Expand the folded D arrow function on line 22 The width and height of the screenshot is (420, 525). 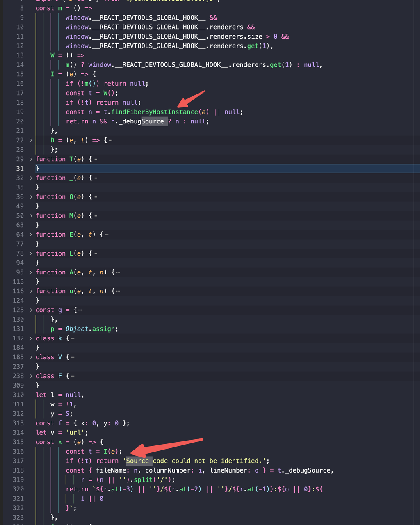point(31,140)
